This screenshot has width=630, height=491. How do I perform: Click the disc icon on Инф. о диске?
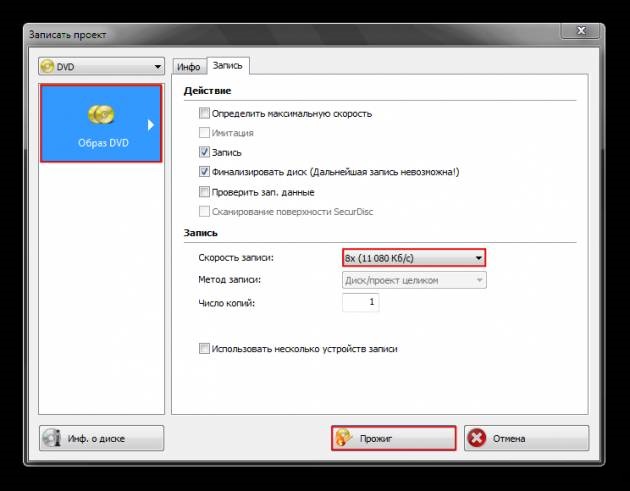54,438
